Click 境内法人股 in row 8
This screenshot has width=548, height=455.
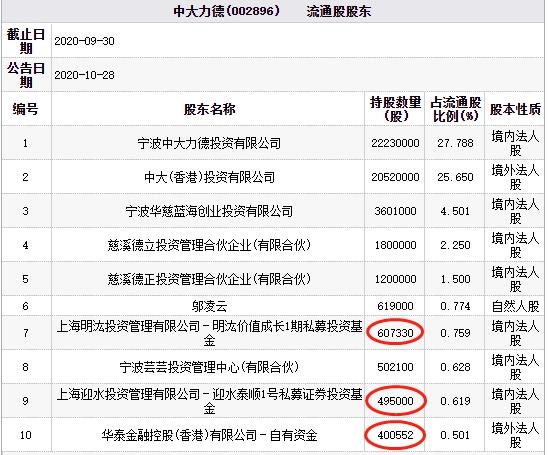[515, 367]
